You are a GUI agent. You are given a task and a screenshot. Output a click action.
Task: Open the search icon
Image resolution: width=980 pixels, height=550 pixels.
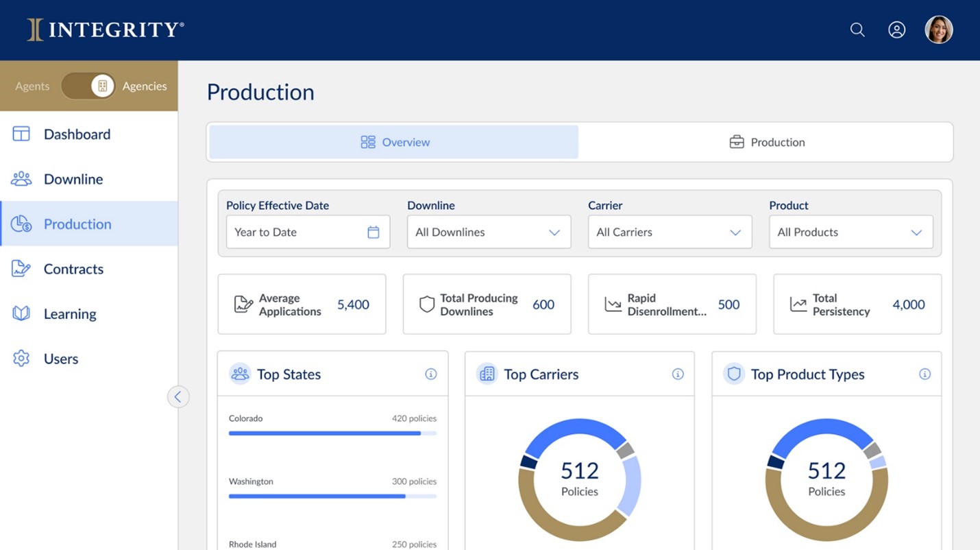coord(857,29)
